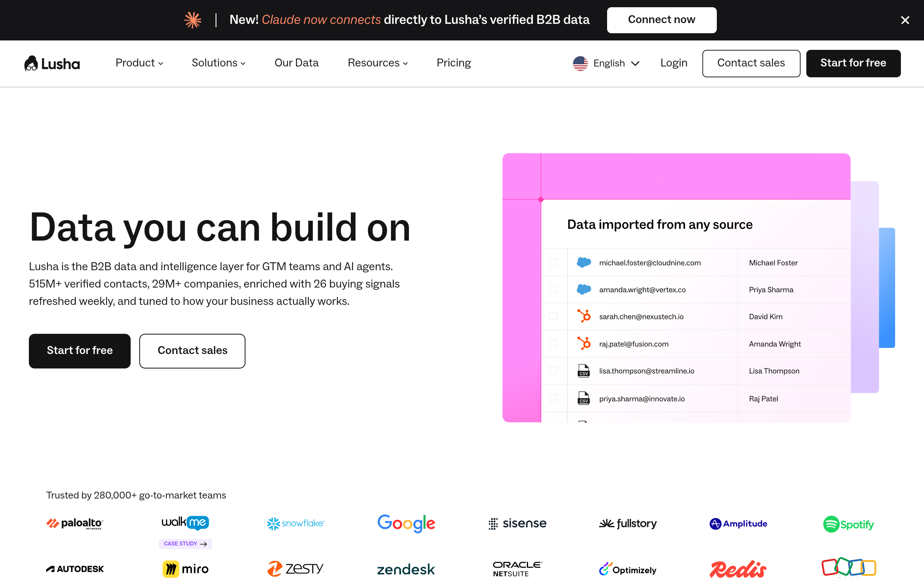The image size is (924, 578).
Task: Expand the Solutions dropdown menu
Action: click(218, 63)
